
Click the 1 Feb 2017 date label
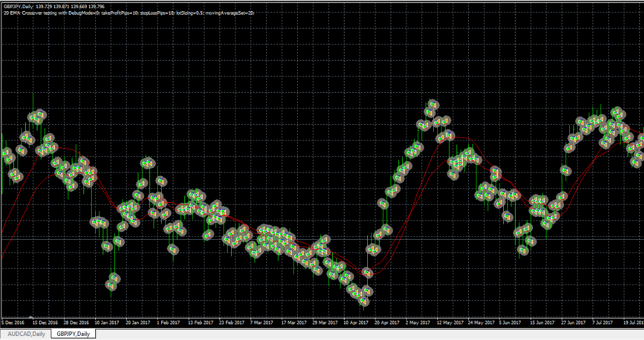pos(168,323)
